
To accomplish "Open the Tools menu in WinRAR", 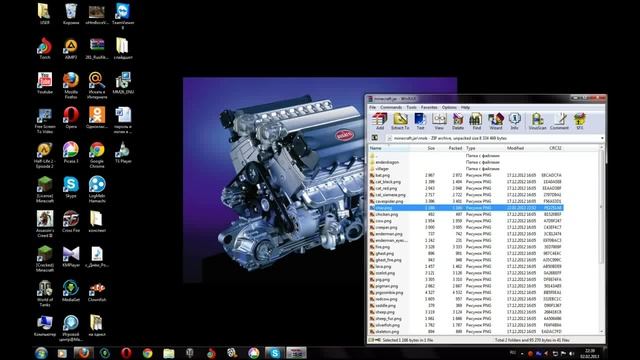I will pyautogui.click(x=411, y=107).
